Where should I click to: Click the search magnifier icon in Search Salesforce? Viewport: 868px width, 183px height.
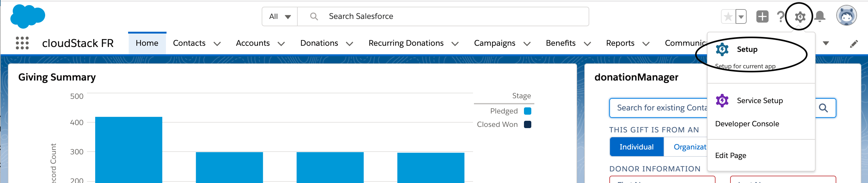[x=314, y=16]
